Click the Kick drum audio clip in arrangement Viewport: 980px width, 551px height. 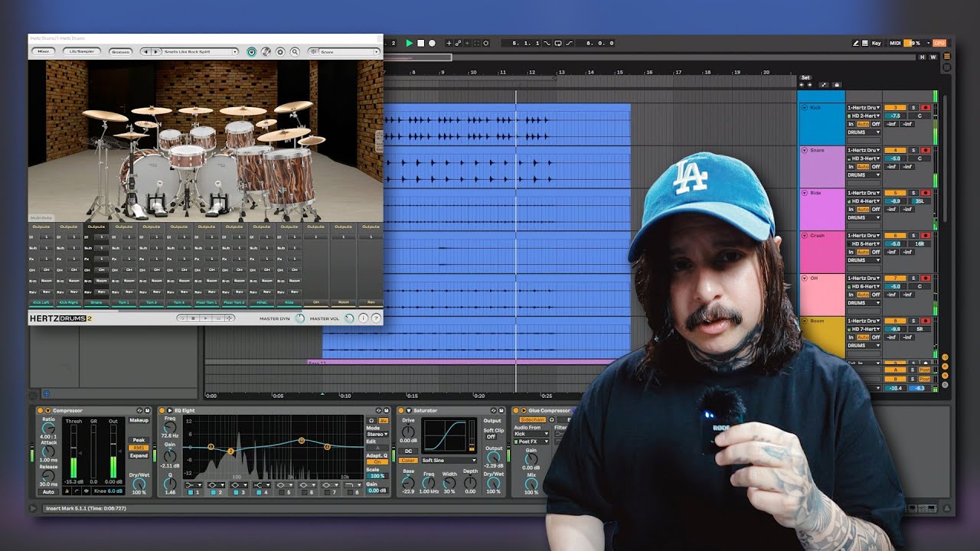tap(505, 125)
